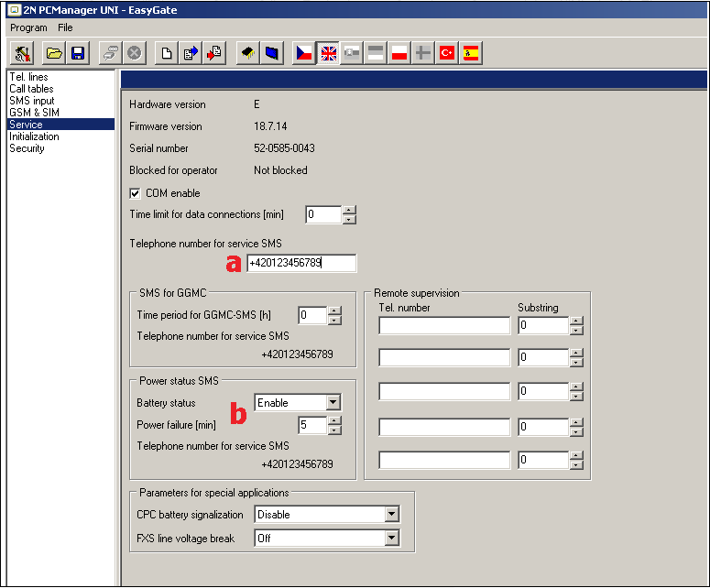Open the File menu
Screen dimensions: 710x588
coord(65,27)
